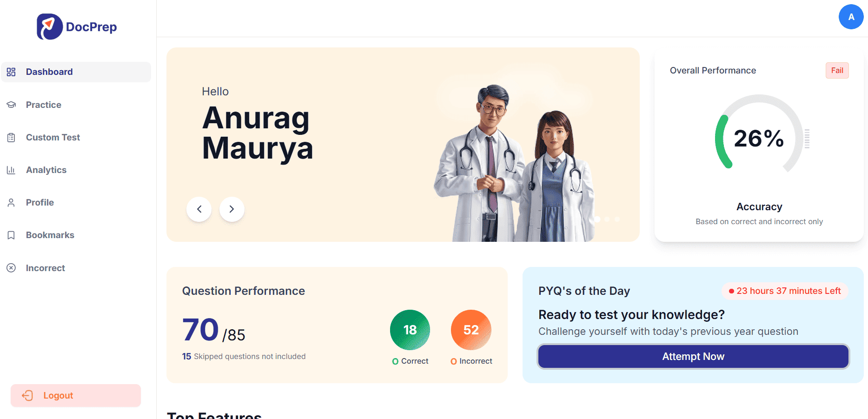The height and width of the screenshot is (419, 868).
Task: Advance to next banner slide
Action: tap(232, 209)
